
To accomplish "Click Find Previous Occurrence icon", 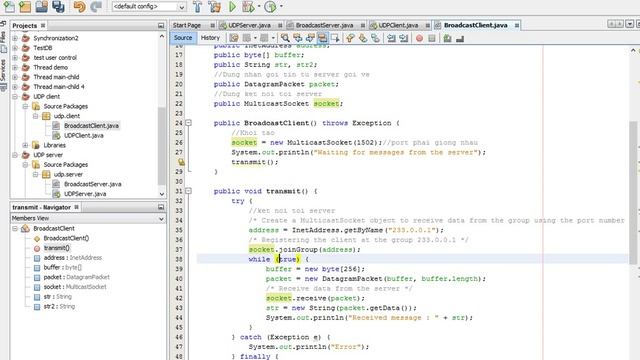I will [x=298, y=38].
